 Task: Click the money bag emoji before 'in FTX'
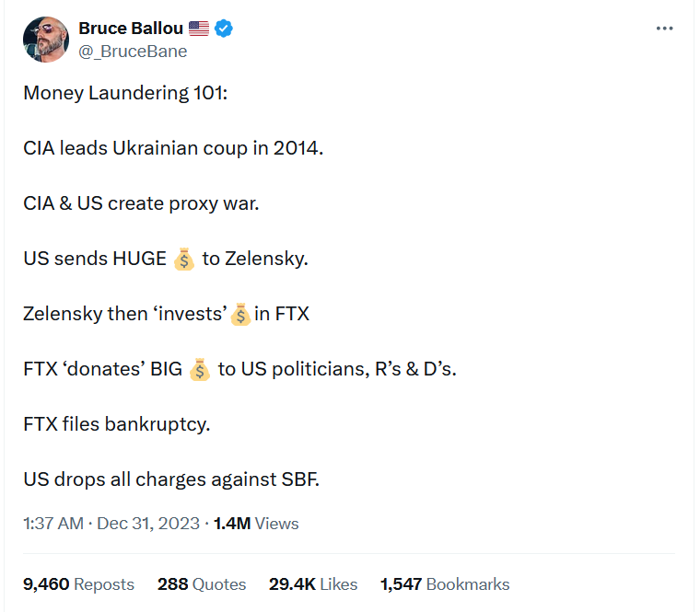point(240,315)
